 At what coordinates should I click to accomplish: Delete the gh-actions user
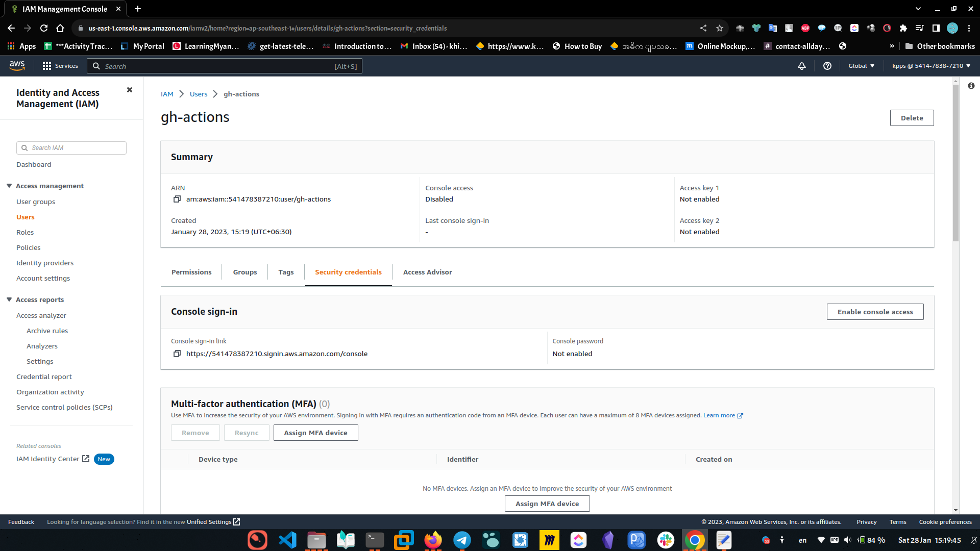912,118
